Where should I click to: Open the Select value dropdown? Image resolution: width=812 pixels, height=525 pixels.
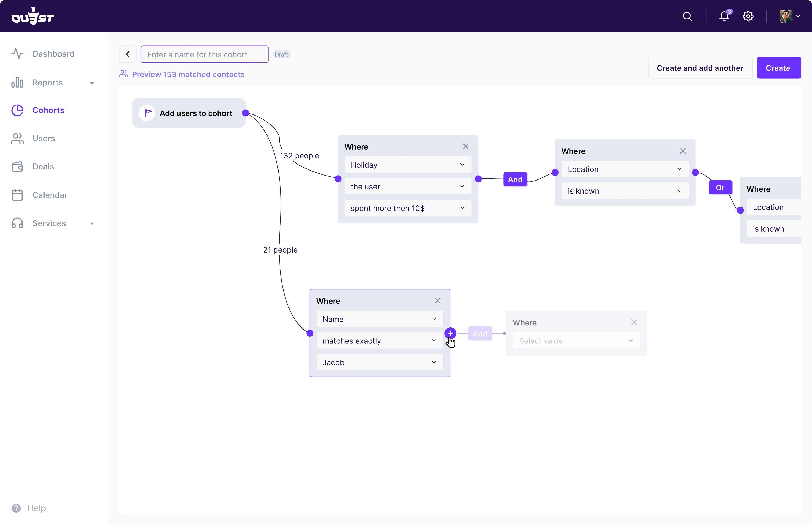[x=576, y=341]
